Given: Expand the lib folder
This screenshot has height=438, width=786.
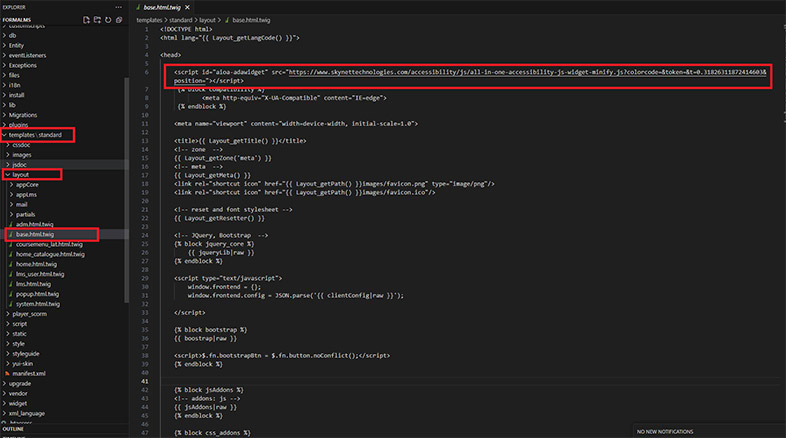Looking at the screenshot, I should [x=12, y=105].
